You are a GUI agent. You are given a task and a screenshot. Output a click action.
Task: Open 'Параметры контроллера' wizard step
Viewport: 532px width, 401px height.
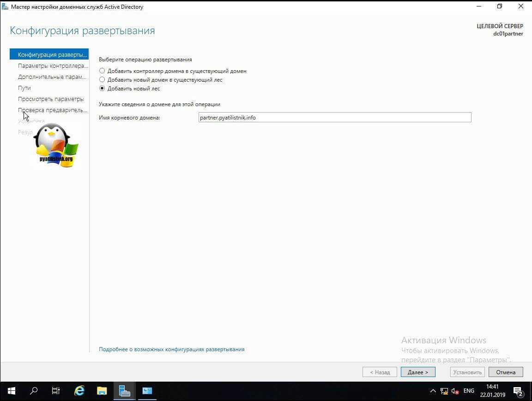tap(53, 66)
